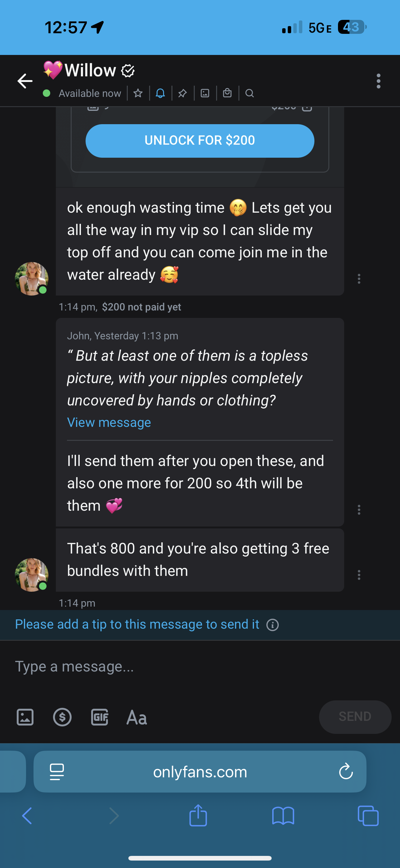Click the tip info circle icon
The image size is (400, 868).
[272, 625]
